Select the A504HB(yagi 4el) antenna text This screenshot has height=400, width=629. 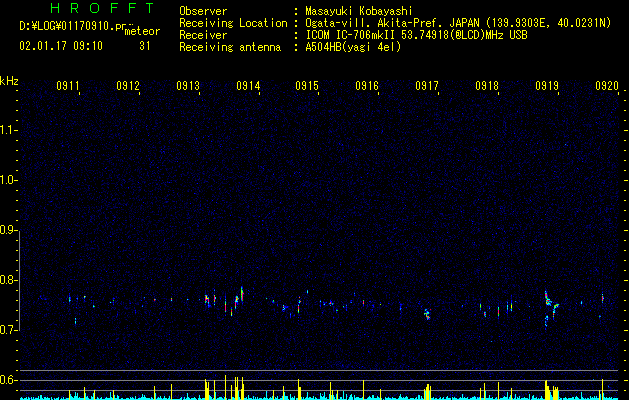pyautogui.click(x=353, y=47)
